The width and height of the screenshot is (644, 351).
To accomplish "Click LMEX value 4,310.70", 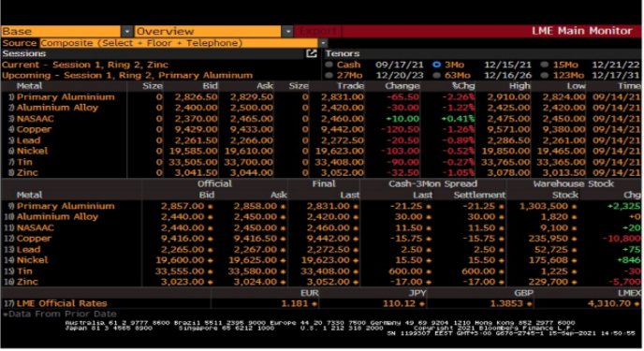I will pos(609,303).
